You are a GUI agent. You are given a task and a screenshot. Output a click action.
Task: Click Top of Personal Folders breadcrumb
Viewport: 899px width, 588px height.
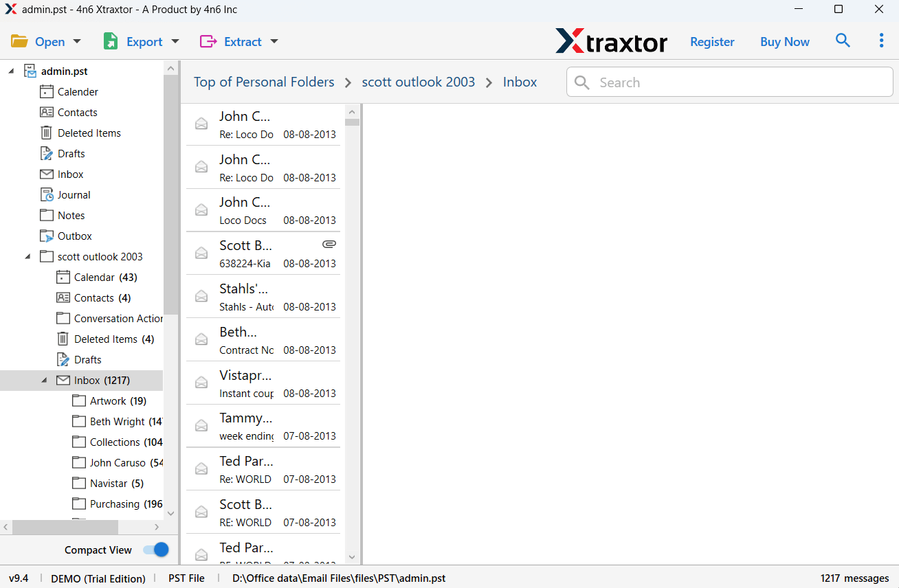pos(263,82)
